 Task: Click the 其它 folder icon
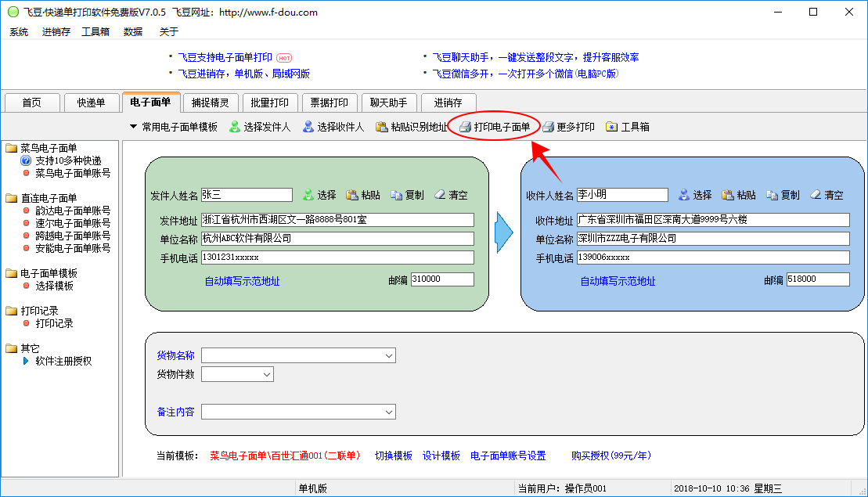click(12, 348)
